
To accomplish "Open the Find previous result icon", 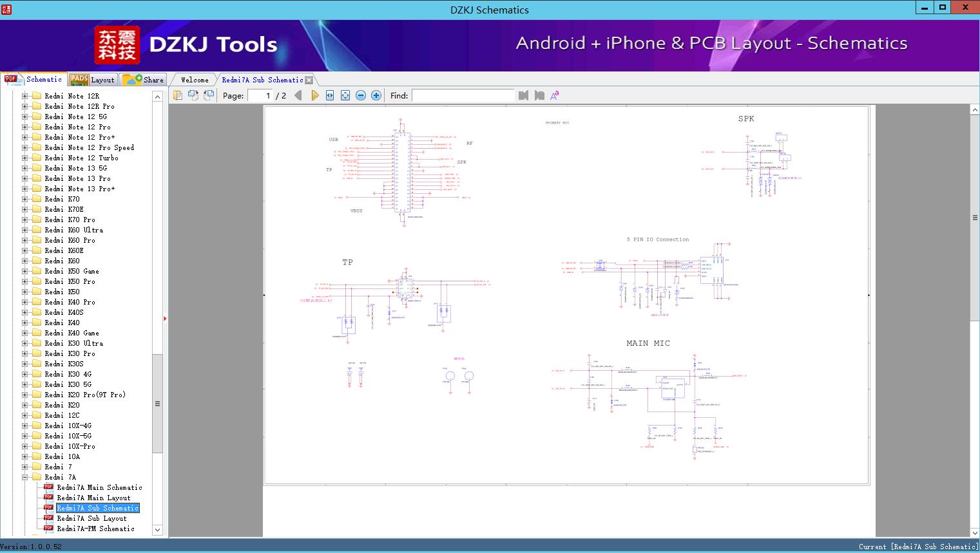I will tap(523, 95).
